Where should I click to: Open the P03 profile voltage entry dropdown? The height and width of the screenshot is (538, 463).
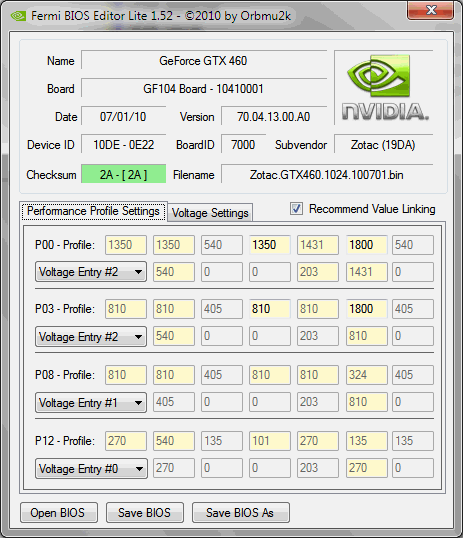coord(91,336)
